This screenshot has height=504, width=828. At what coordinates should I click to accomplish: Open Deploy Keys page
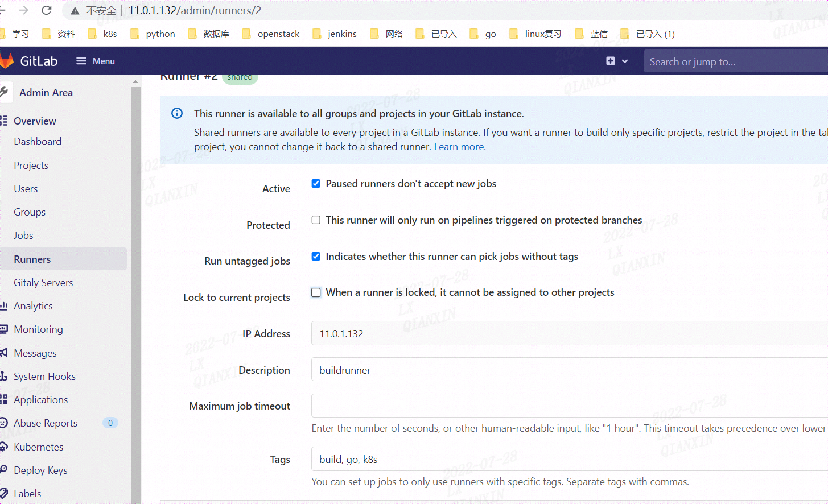pos(40,470)
